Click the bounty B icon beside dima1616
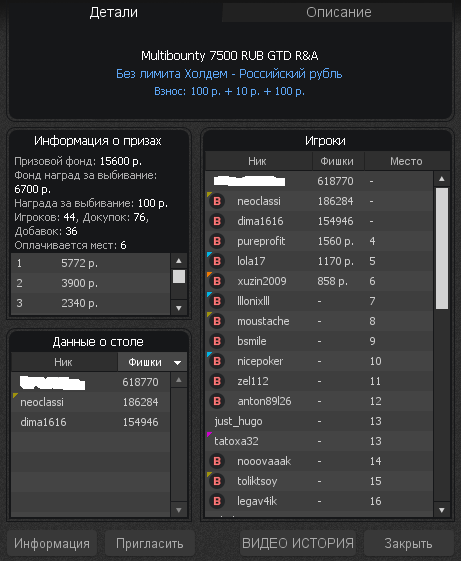This screenshot has width=461, height=561. [x=217, y=221]
